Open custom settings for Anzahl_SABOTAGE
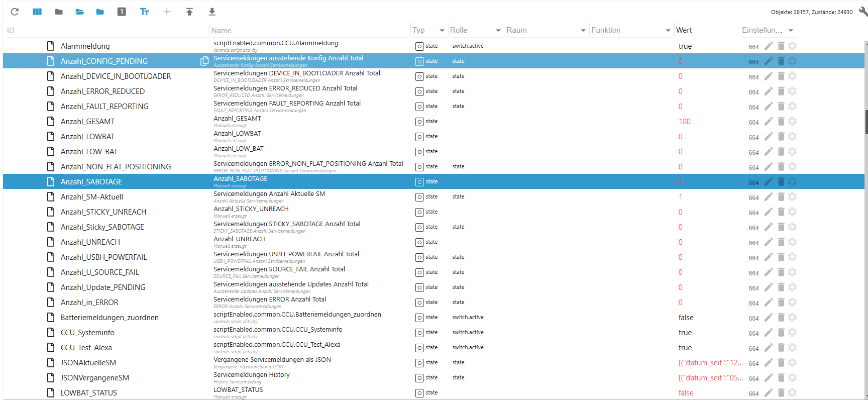The height and width of the screenshot is (400, 868). [793, 182]
